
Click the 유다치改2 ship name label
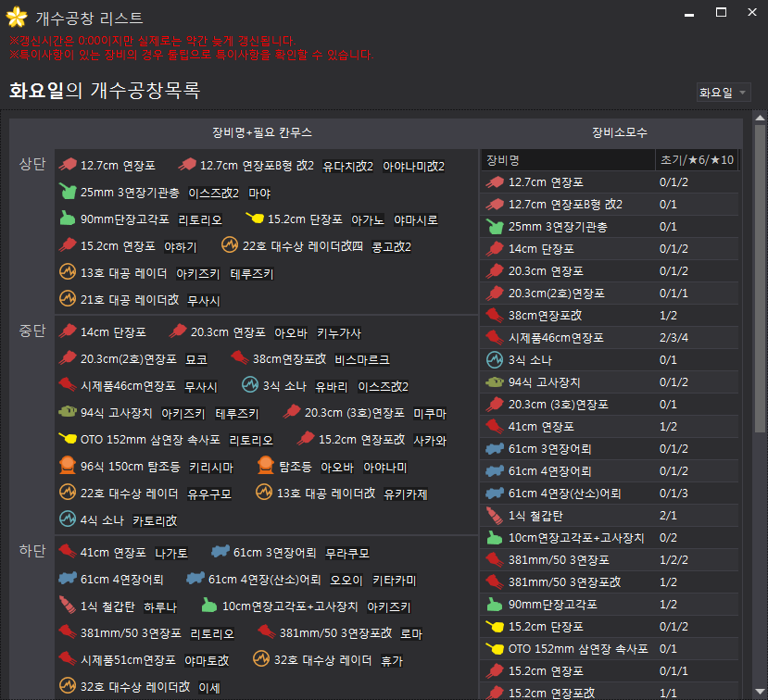(x=347, y=167)
